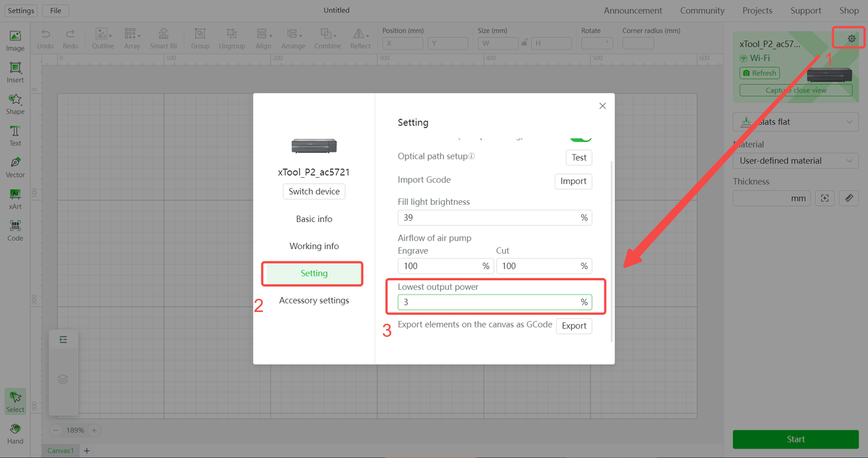Select the Shape tool
This screenshot has width=868, height=458.
pos(15,104)
